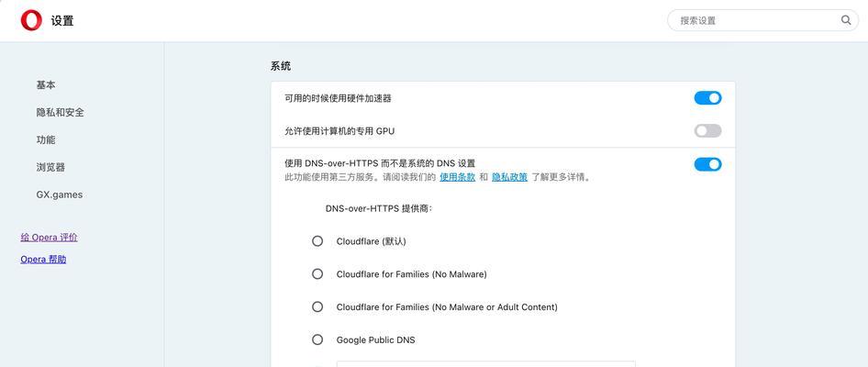This screenshot has height=367, width=868.
Task: Switch to the 浏览器 section
Action: (51, 167)
